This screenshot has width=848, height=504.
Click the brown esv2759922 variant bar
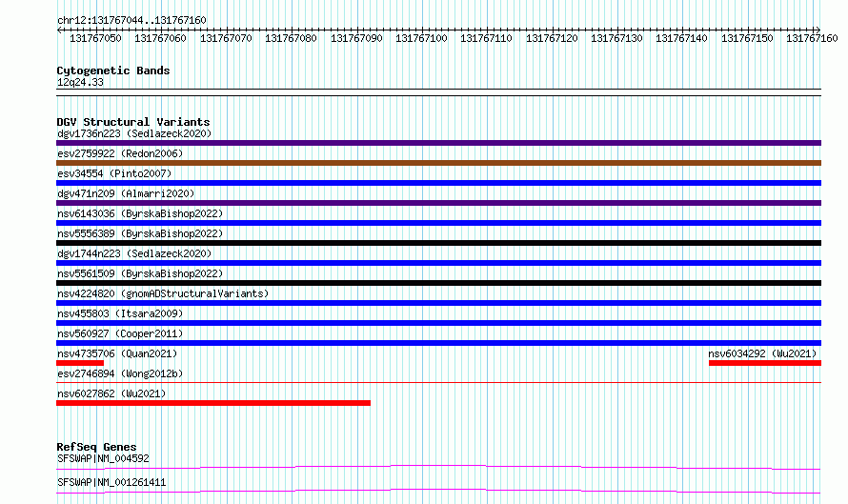438,163
